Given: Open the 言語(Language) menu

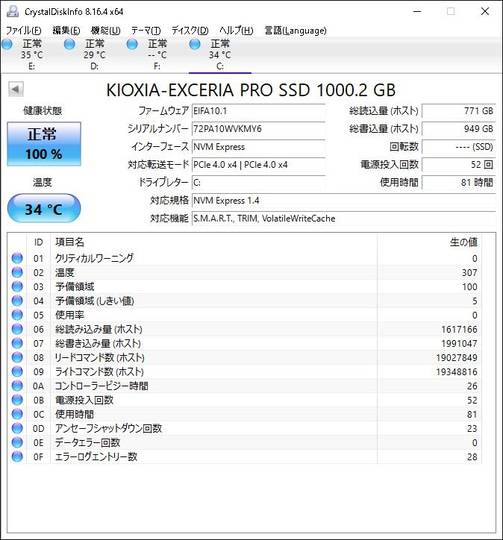Looking at the screenshot, I should [x=295, y=31].
